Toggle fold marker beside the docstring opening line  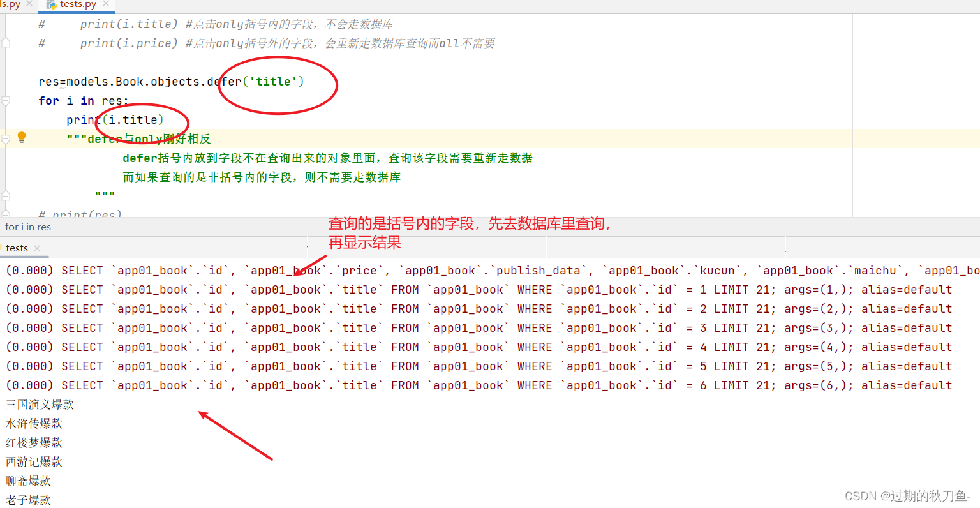6,139
